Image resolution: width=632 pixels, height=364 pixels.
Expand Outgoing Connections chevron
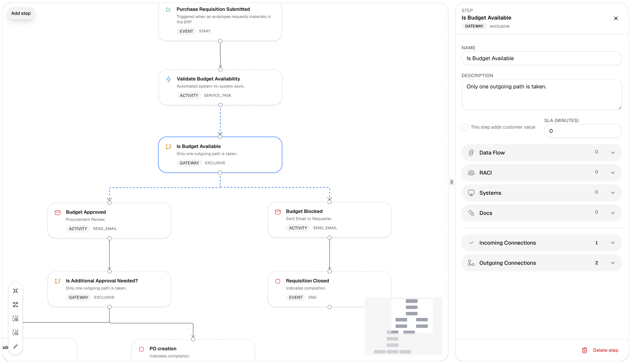(x=613, y=263)
